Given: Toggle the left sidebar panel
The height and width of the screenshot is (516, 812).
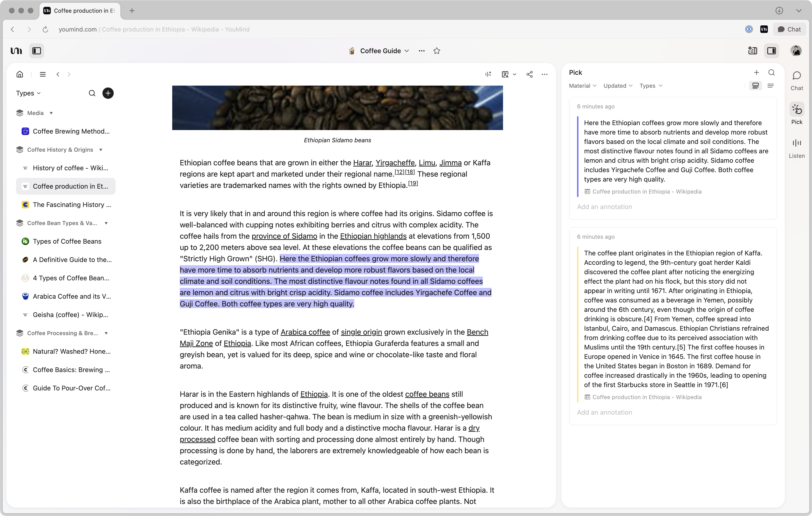Looking at the screenshot, I should click(36, 51).
